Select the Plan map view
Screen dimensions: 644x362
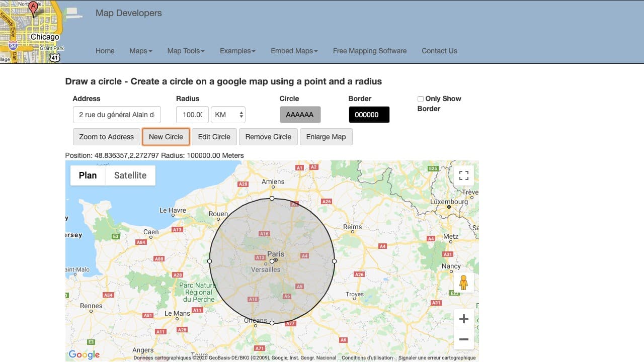pyautogui.click(x=88, y=175)
